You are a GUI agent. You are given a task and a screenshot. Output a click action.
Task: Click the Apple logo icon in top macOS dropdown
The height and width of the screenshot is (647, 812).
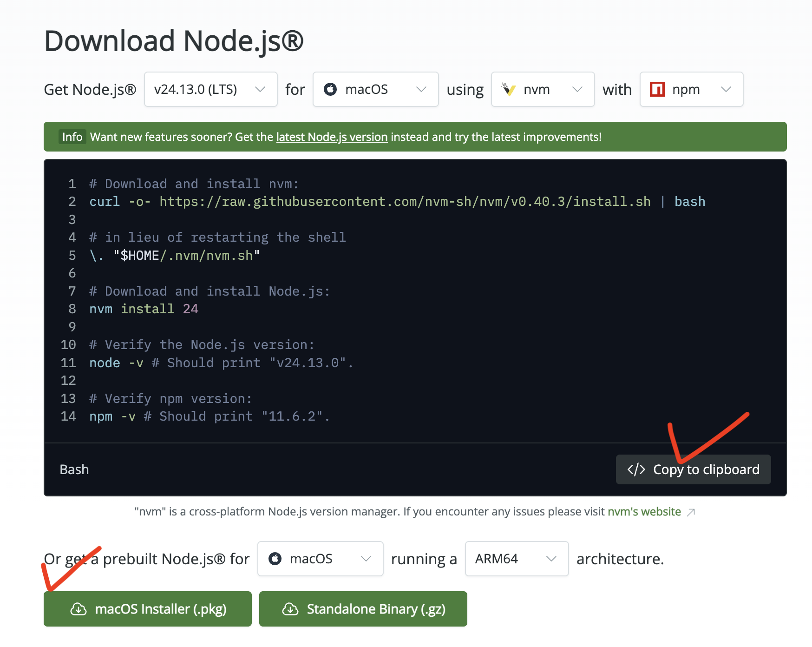pos(330,89)
